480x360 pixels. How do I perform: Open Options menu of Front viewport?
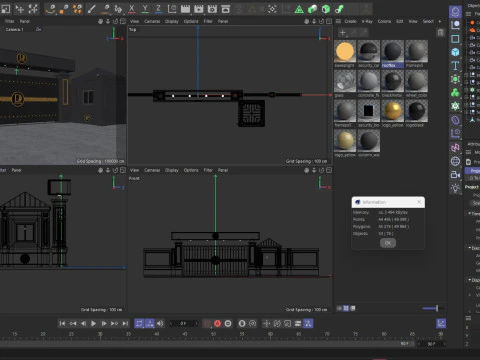point(191,170)
